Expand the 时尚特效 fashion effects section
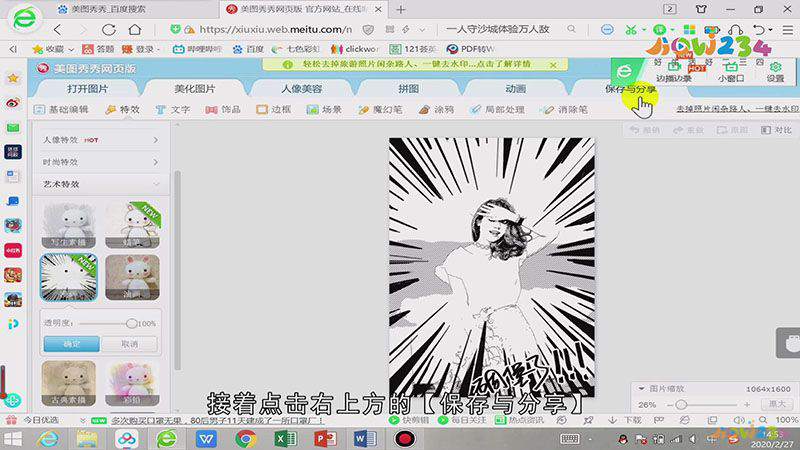The width and height of the screenshot is (800, 450). (x=101, y=162)
